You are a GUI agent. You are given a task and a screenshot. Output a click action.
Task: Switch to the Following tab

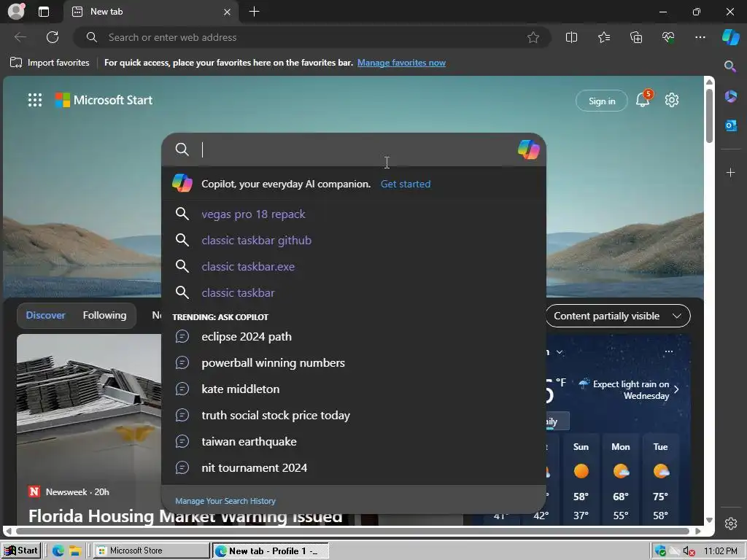(x=104, y=315)
